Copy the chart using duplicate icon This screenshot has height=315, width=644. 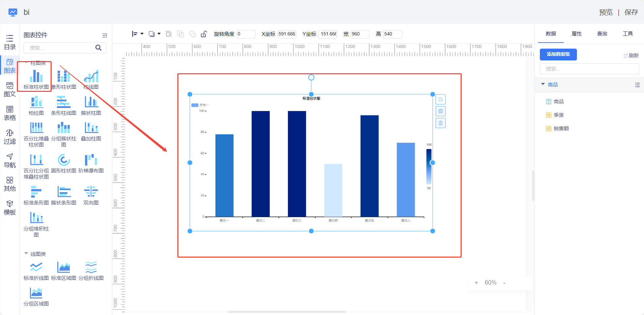440,111
